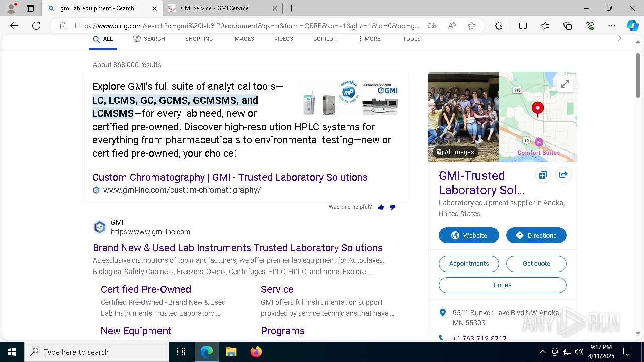Viewport: 644px width, 362px height.
Task: Open Browser essentials heart icon
Action: coord(590,26)
